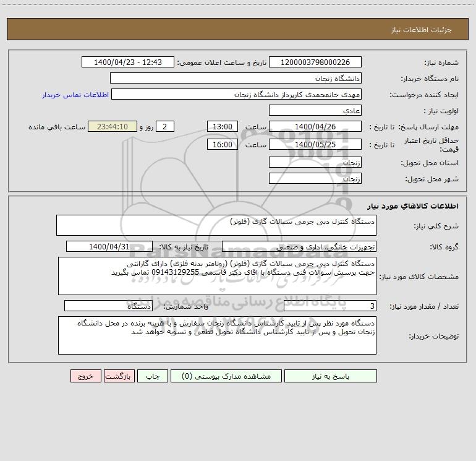The height and width of the screenshot is (461, 476).
Task: Click the label ساعت باقی مانده
Action: [x=57, y=127]
